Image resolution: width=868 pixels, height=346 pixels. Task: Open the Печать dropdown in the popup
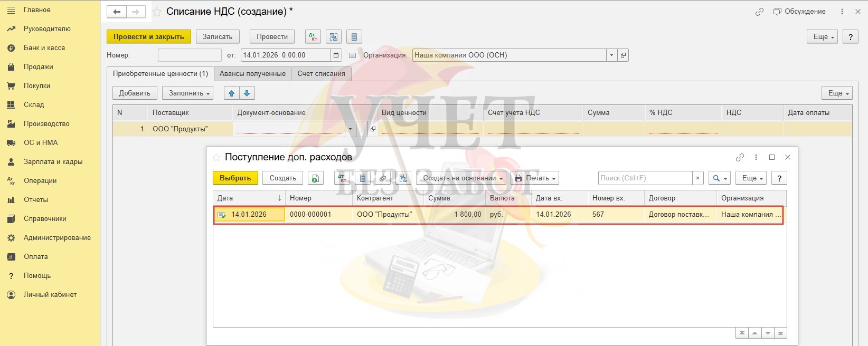[x=535, y=178]
